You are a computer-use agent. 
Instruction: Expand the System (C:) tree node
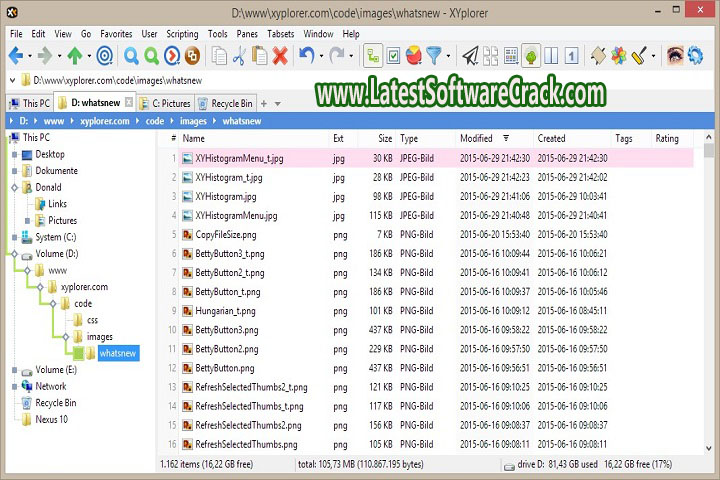(x=13, y=237)
